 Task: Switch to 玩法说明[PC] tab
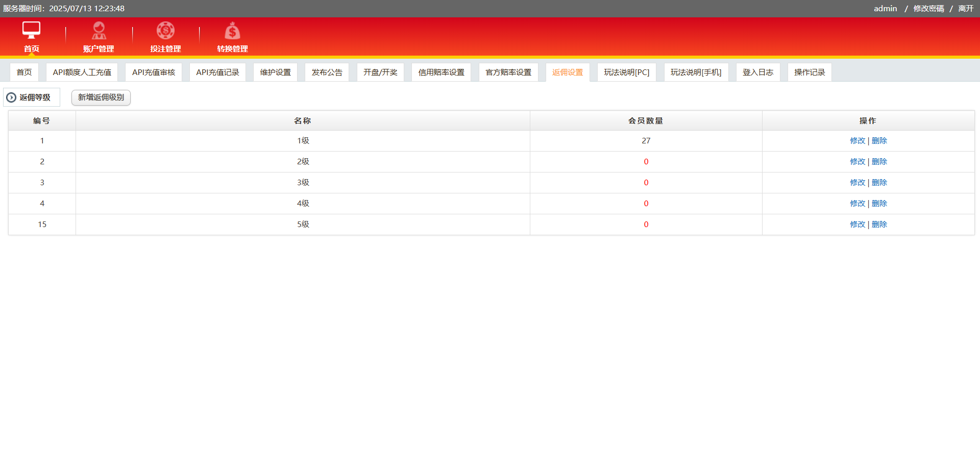[626, 72]
